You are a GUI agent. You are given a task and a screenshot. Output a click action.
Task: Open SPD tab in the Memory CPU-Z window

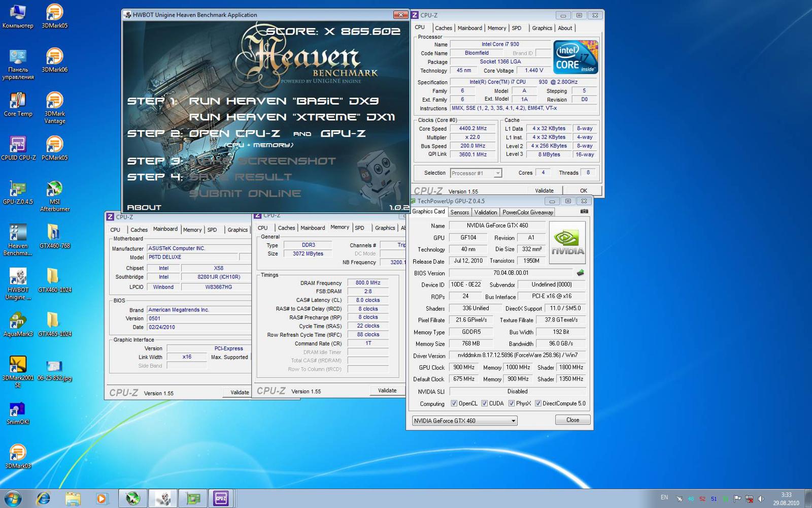(359, 228)
